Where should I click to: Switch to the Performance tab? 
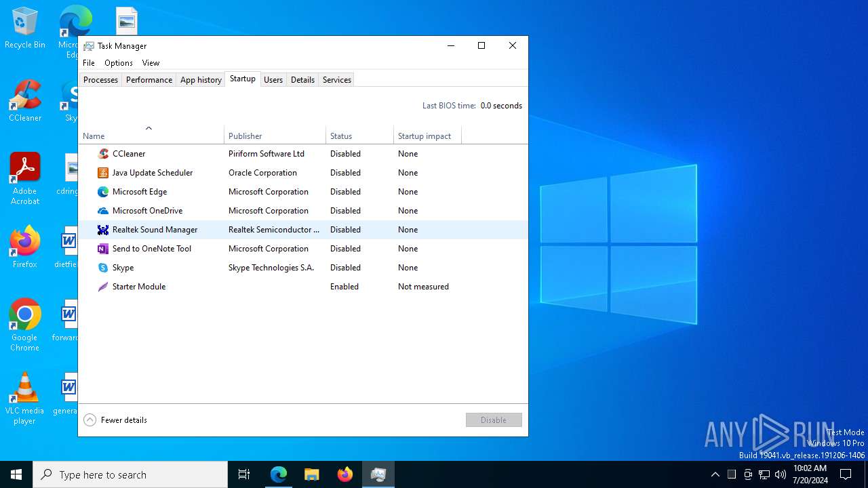149,80
